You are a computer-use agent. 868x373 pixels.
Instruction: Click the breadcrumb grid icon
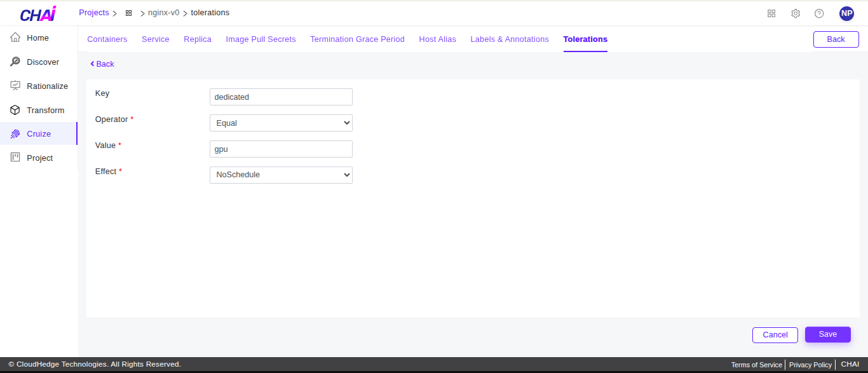click(x=128, y=13)
